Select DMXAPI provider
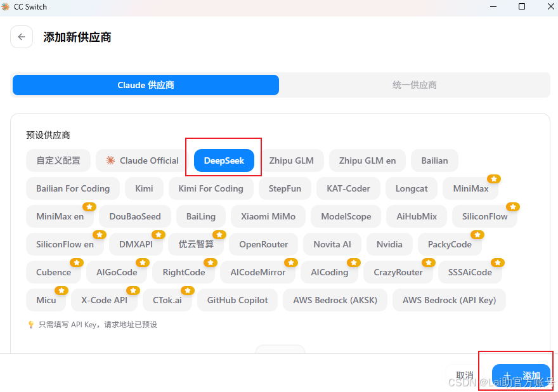 click(136, 244)
